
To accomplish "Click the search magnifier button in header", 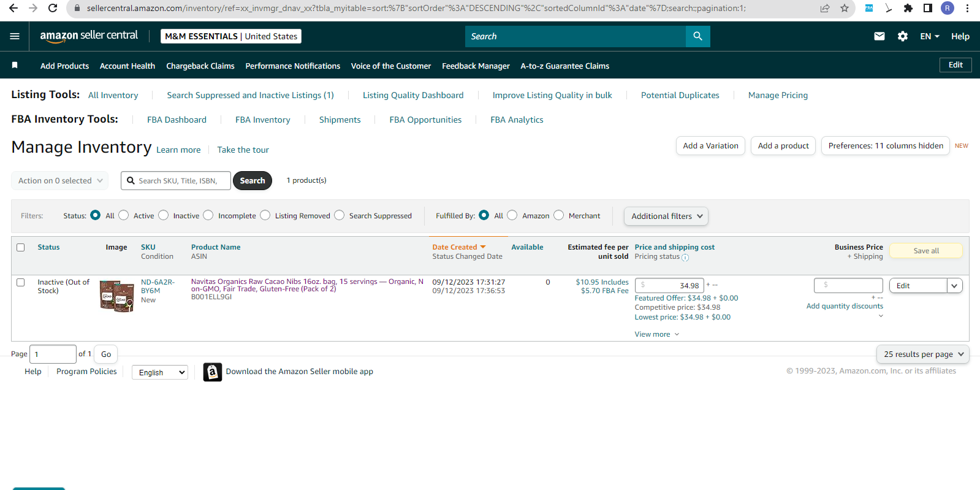I will [697, 36].
